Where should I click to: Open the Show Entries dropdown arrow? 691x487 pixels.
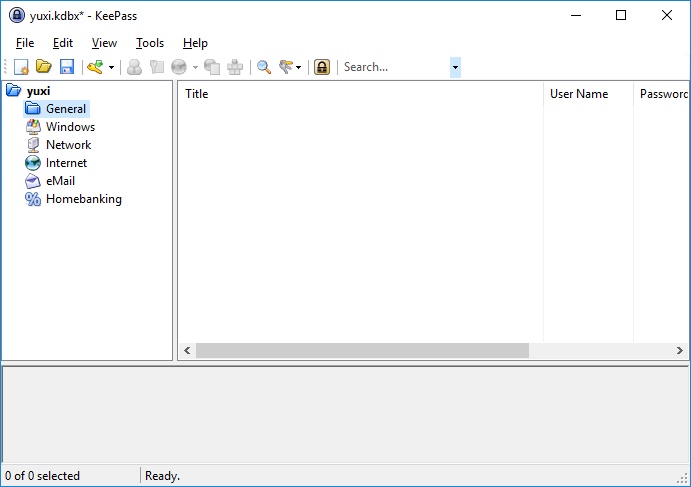coord(298,67)
